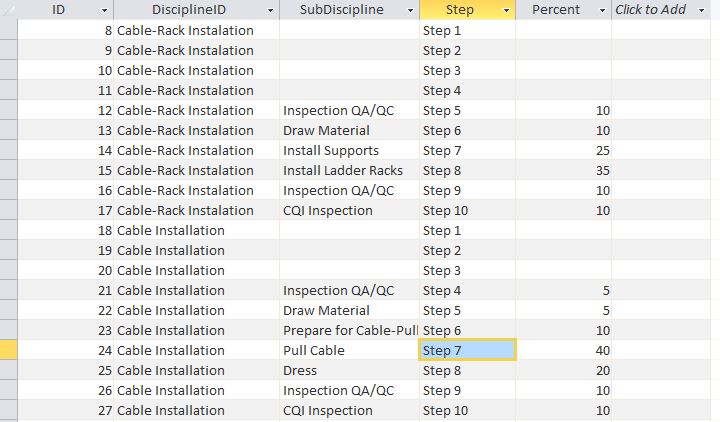This screenshot has height=422, width=720.
Task: Open the SubDiscipline column dropdown arrow
Action: coord(410,10)
